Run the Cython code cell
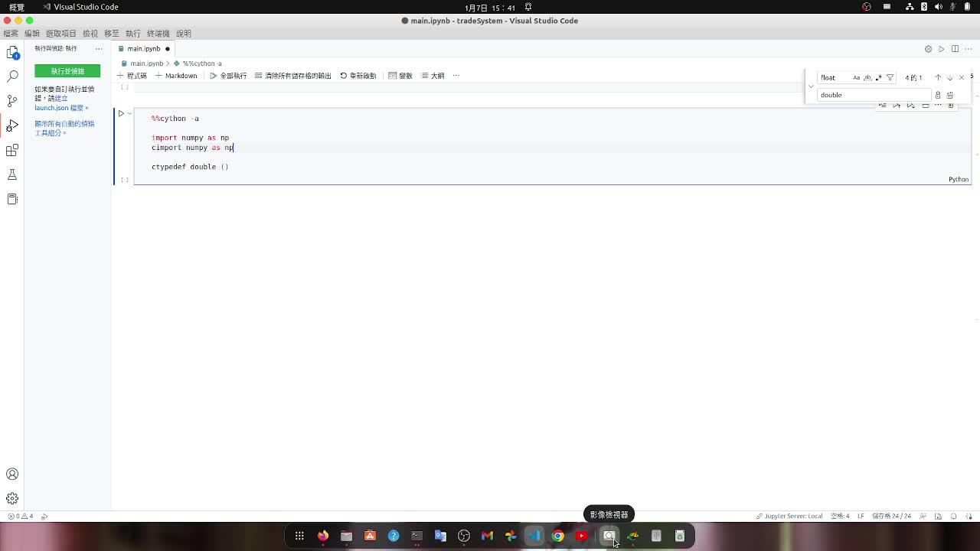Image resolution: width=980 pixels, height=551 pixels. [x=120, y=113]
